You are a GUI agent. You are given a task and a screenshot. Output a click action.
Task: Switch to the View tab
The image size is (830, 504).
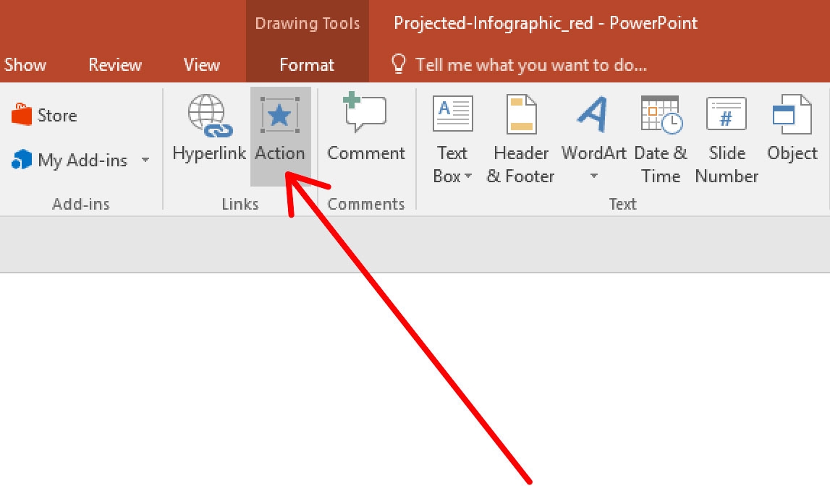click(x=200, y=64)
